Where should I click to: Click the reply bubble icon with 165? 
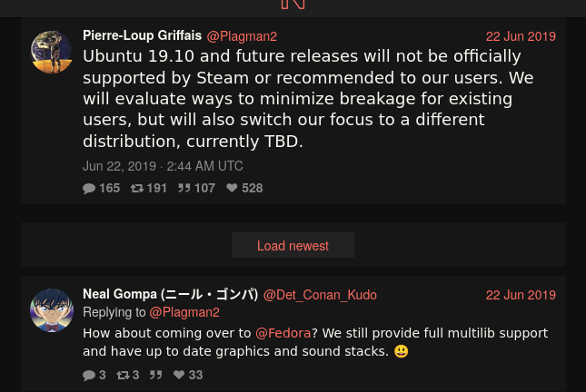89,188
